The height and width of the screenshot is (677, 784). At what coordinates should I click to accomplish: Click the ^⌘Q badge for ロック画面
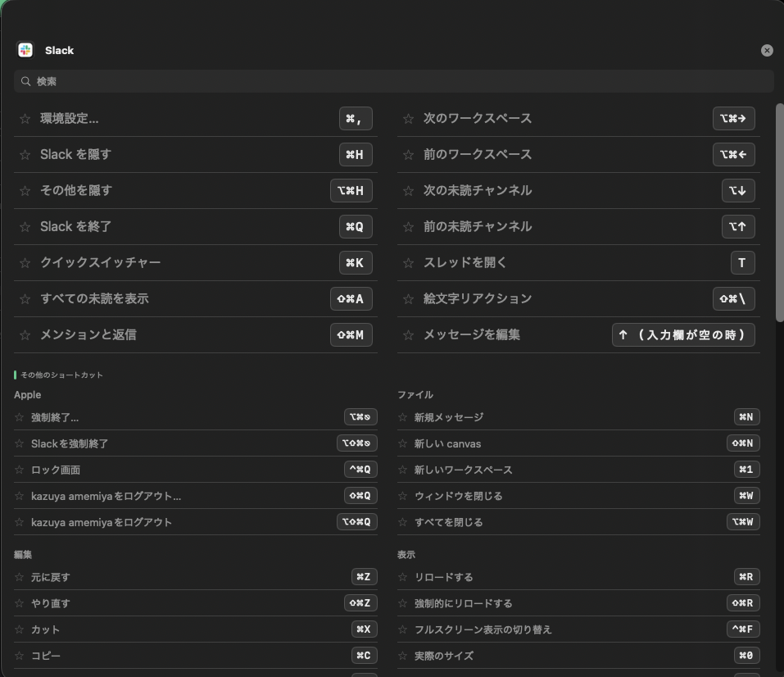pos(360,470)
